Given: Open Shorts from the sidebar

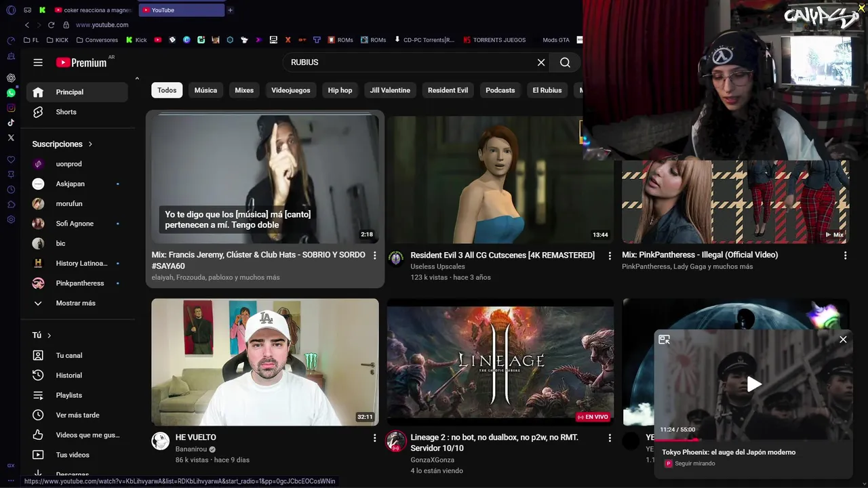Looking at the screenshot, I should coord(77,112).
